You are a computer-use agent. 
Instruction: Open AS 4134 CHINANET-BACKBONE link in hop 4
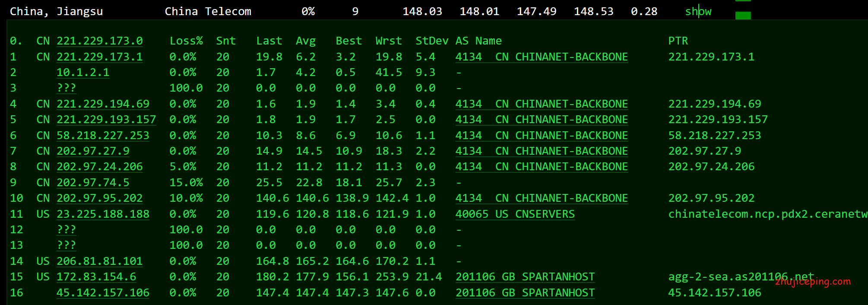point(542,104)
